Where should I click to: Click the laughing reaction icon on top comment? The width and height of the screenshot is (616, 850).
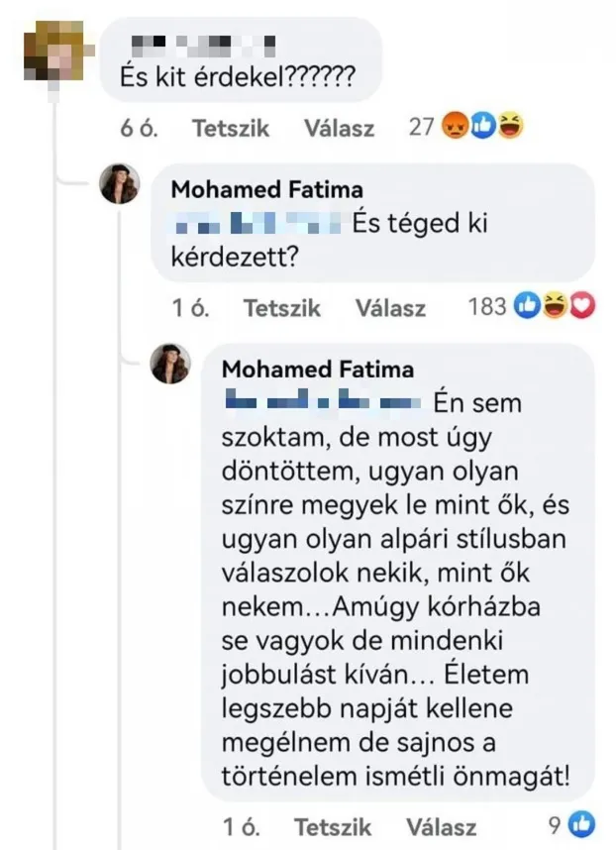(x=511, y=128)
